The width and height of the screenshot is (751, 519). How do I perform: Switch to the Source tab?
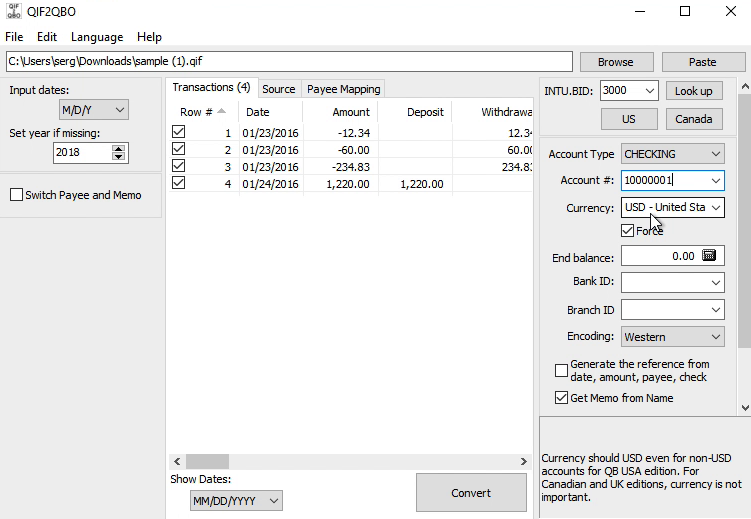click(279, 89)
